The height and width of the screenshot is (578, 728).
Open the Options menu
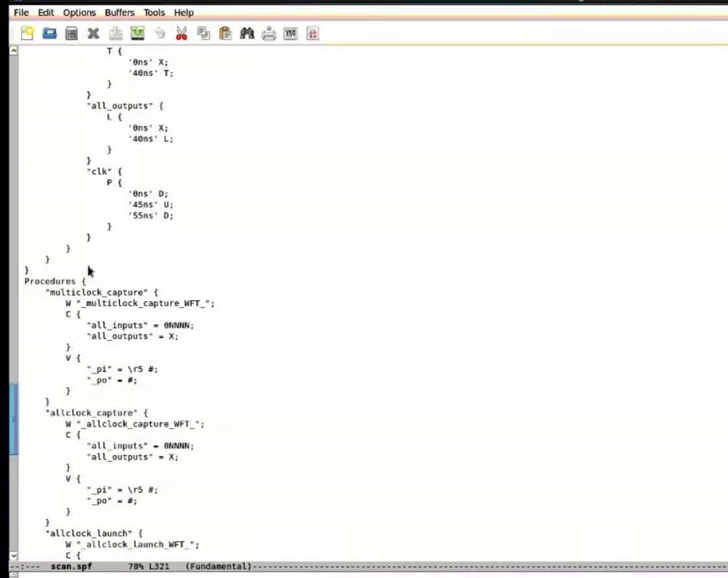(x=79, y=13)
